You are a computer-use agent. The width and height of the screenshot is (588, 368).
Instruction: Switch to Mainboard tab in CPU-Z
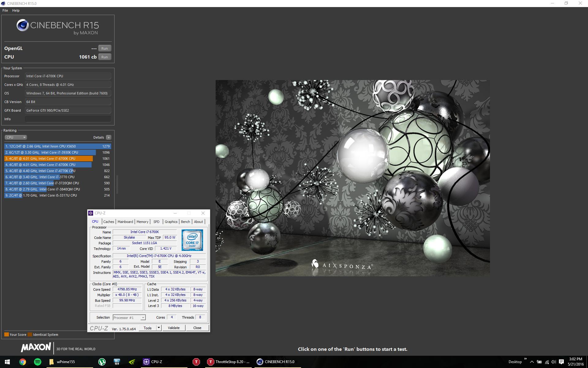pos(125,222)
